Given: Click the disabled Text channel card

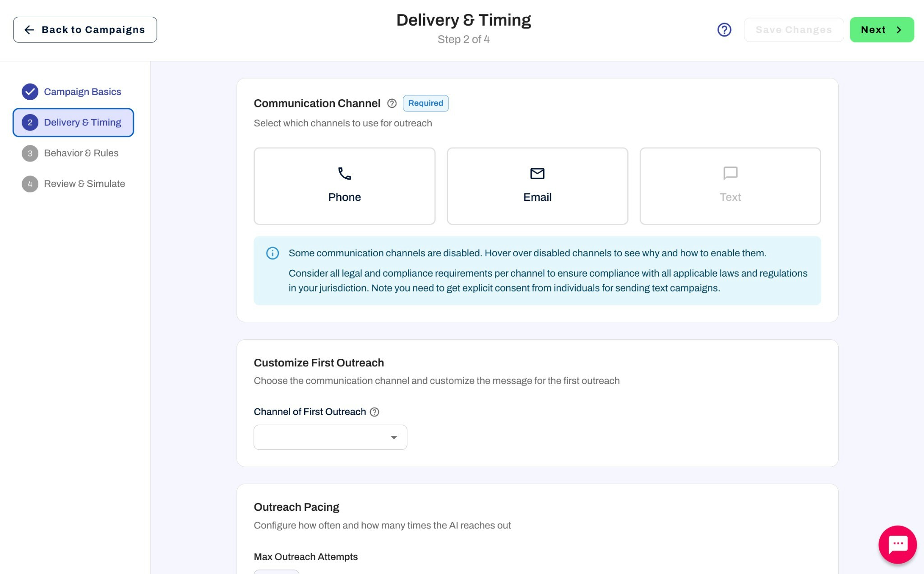Looking at the screenshot, I should coord(730,186).
